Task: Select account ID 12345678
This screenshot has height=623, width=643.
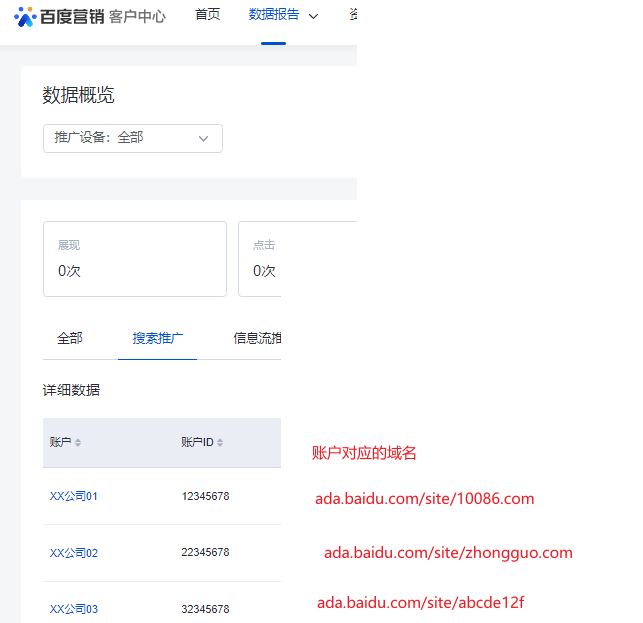Action: coord(205,496)
